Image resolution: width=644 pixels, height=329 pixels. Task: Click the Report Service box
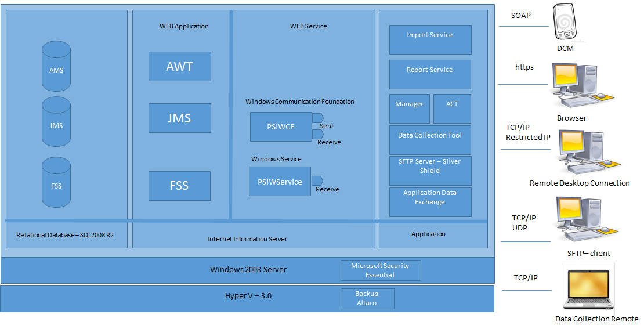[x=430, y=74]
